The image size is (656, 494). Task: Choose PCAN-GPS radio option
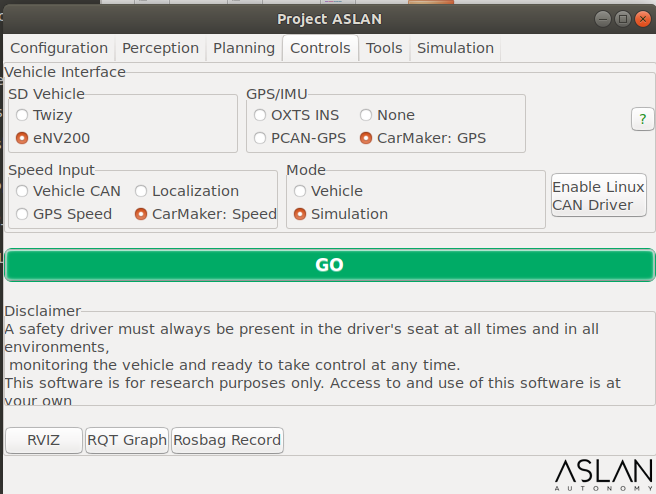[300, 138]
